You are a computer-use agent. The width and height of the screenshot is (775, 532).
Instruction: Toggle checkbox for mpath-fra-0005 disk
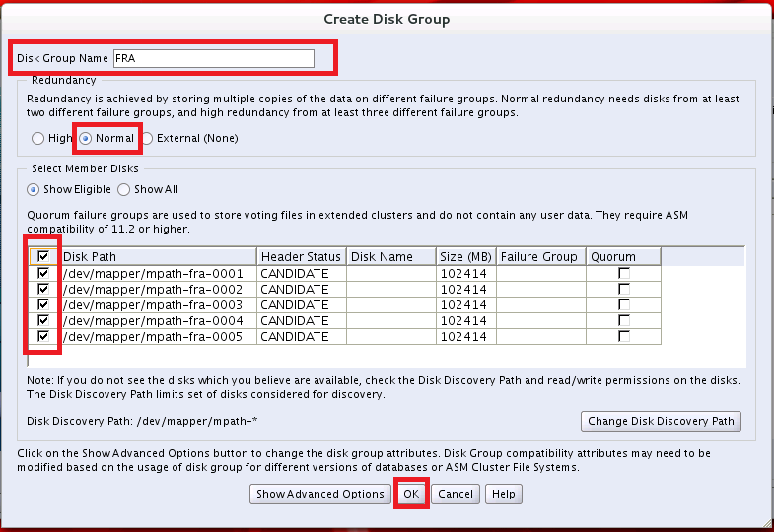point(43,336)
